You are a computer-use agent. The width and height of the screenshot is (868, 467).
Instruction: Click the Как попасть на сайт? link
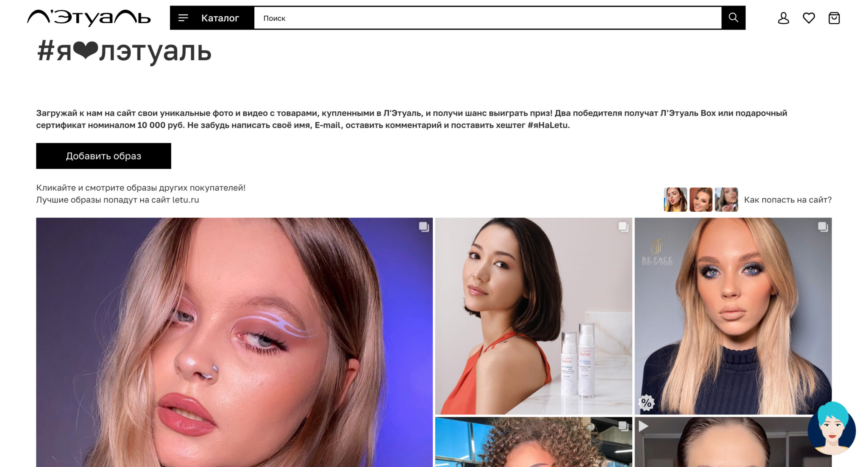click(x=787, y=200)
